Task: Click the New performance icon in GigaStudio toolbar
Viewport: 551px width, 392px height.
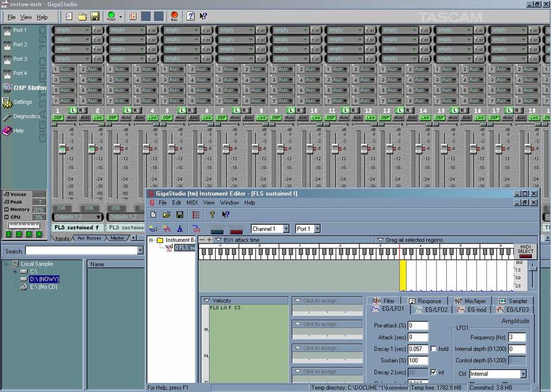Action: click(69, 16)
